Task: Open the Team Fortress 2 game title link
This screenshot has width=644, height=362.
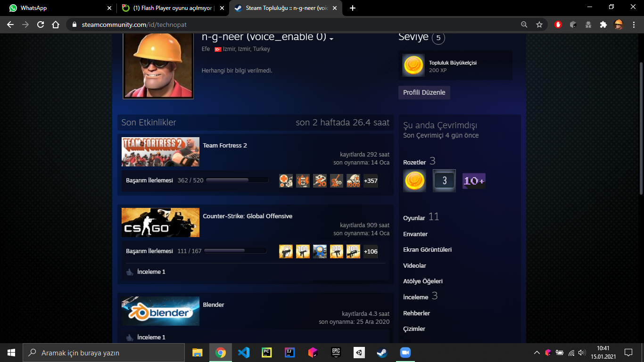Action: point(225,146)
